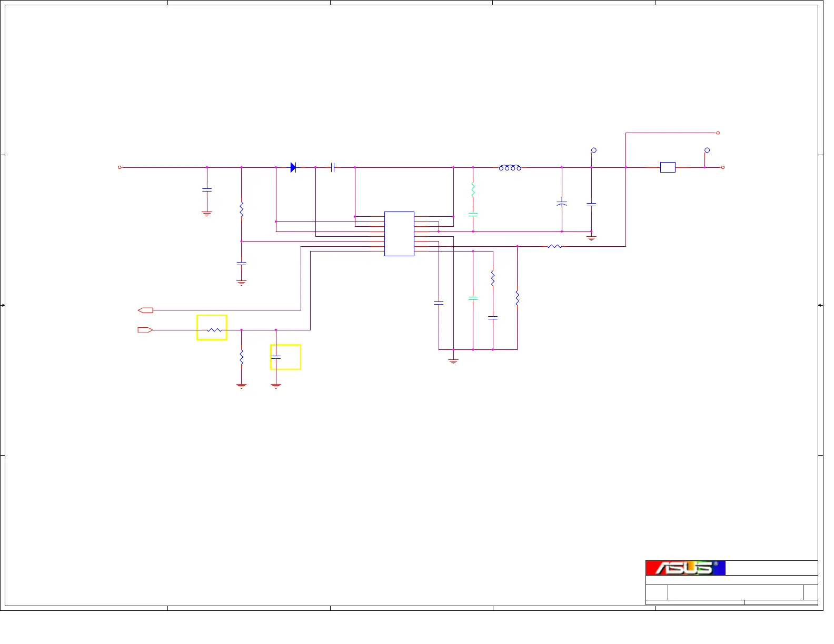Click the top-right terminal on the upper wire
This screenshot has height=644, width=834.
(718, 133)
